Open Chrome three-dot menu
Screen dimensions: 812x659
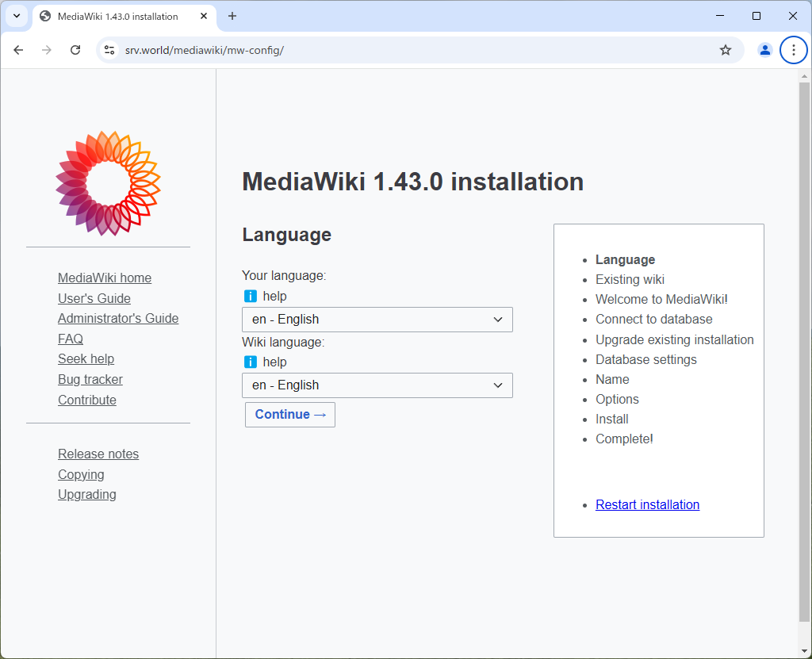[x=793, y=50]
